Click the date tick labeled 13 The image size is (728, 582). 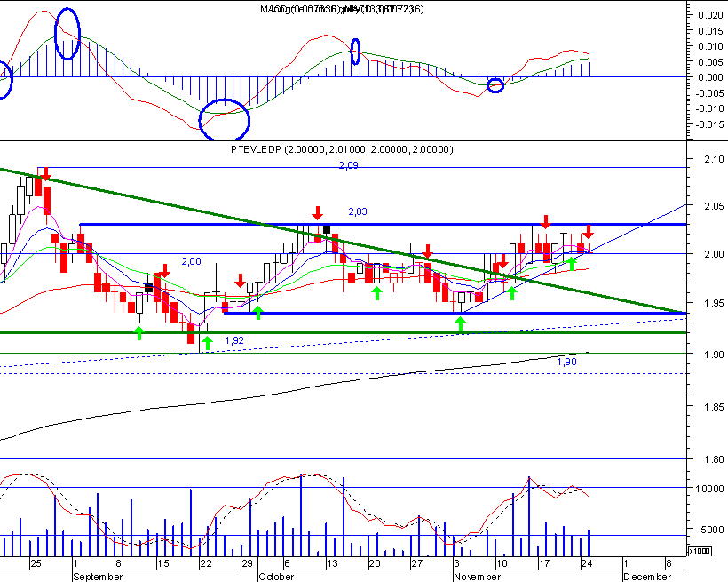[332, 563]
